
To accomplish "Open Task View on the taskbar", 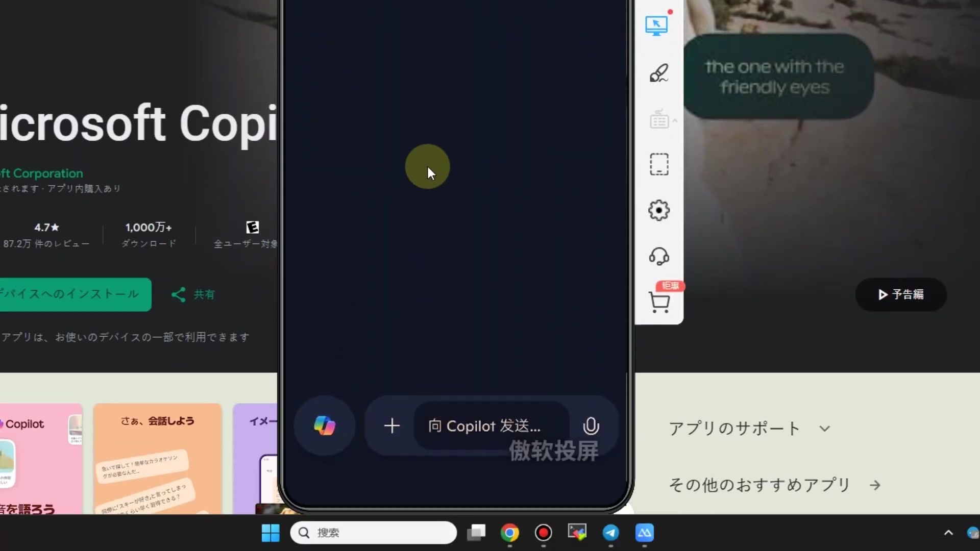I will [476, 533].
